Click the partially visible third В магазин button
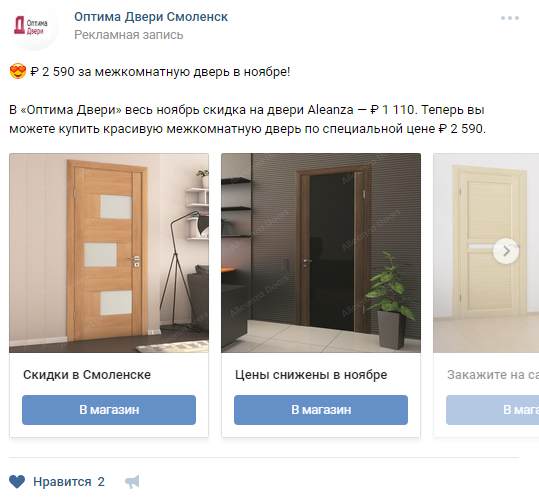Screen dimensions: 539x498 pos(493,410)
